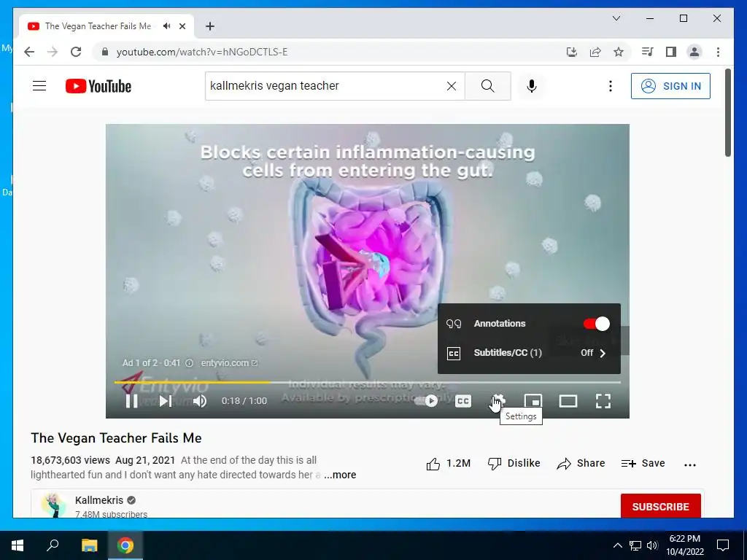Open Subtitles/CC submenu in settings popup

(x=529, y=353)
